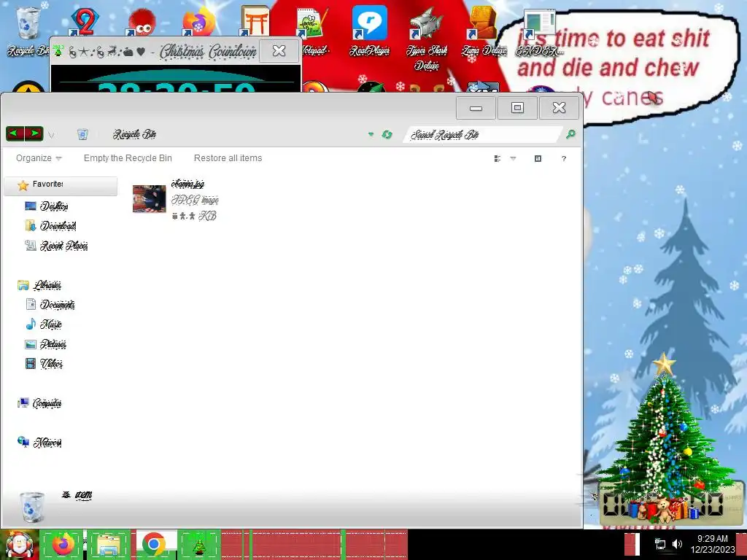Open the Recycle Bin desktop icon
747x560 pixels.
pyautogui.click(x=28, y=29)
